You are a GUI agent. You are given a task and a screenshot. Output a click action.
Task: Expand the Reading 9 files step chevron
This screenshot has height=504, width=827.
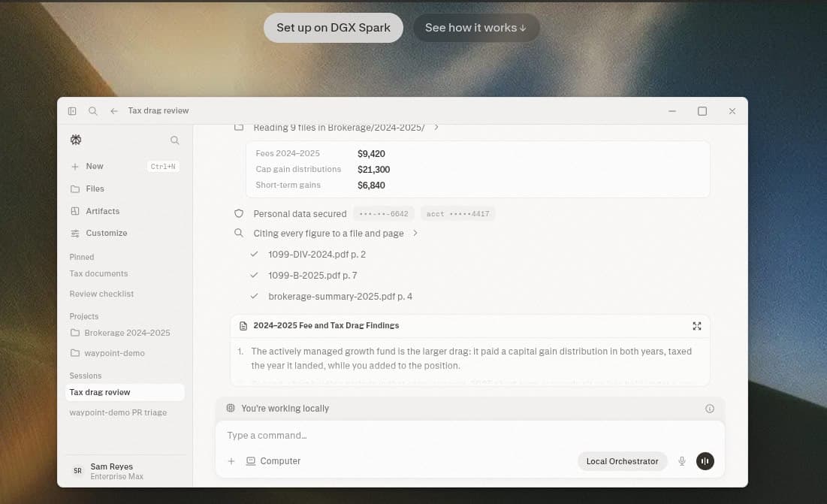(436, 128)
